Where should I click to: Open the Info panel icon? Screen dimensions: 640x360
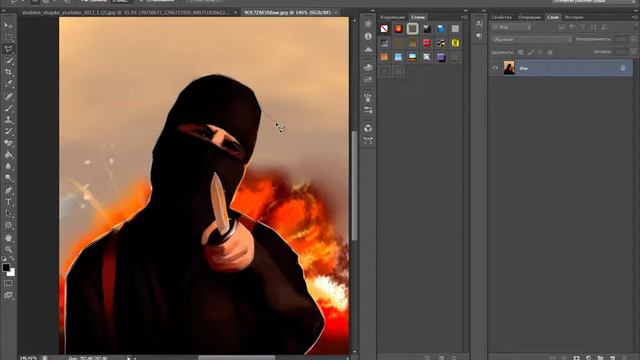[x=368, y=36]
